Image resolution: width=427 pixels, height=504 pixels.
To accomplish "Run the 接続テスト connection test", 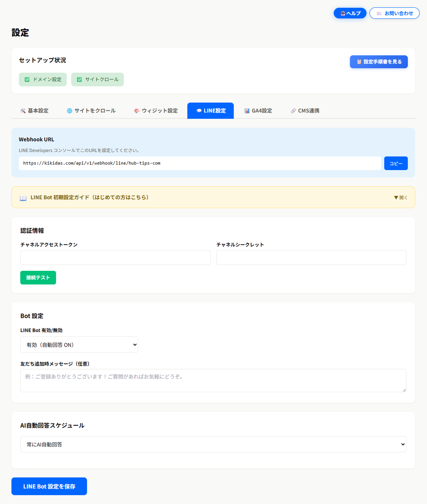I will pyautogui.click(x=38, y=277).
